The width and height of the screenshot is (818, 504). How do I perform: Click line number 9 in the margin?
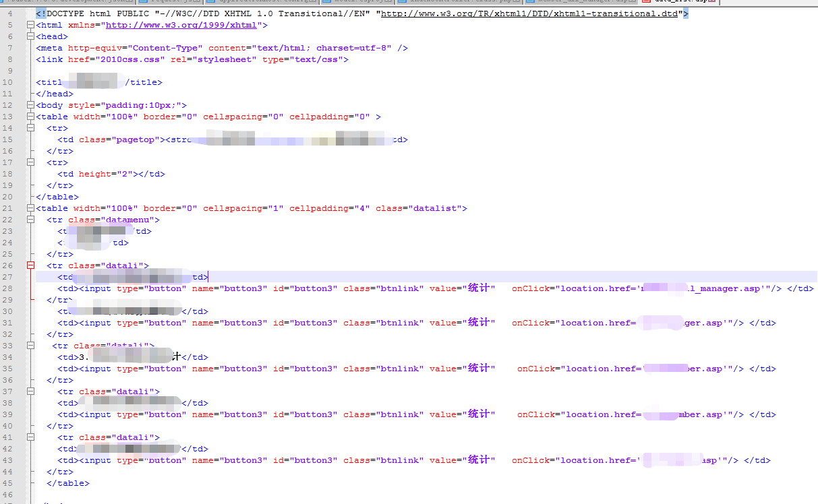coord(10,71)
